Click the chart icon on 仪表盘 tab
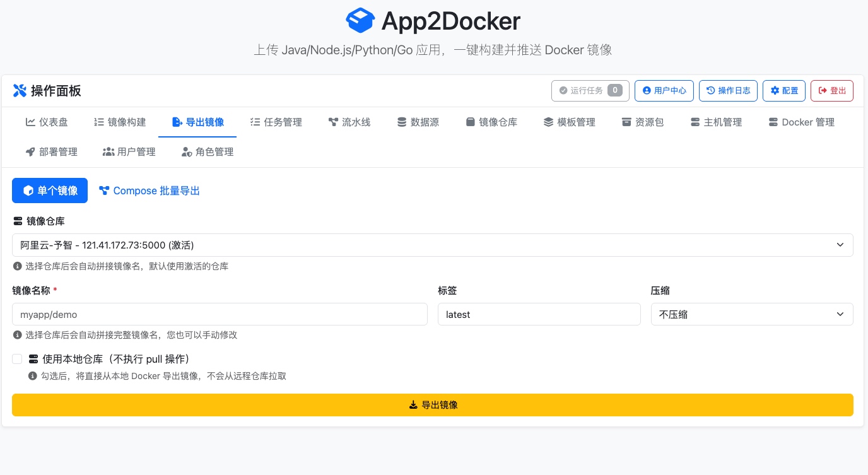The image size is (868, 475). pyautogui.click(x=30, y=122)
